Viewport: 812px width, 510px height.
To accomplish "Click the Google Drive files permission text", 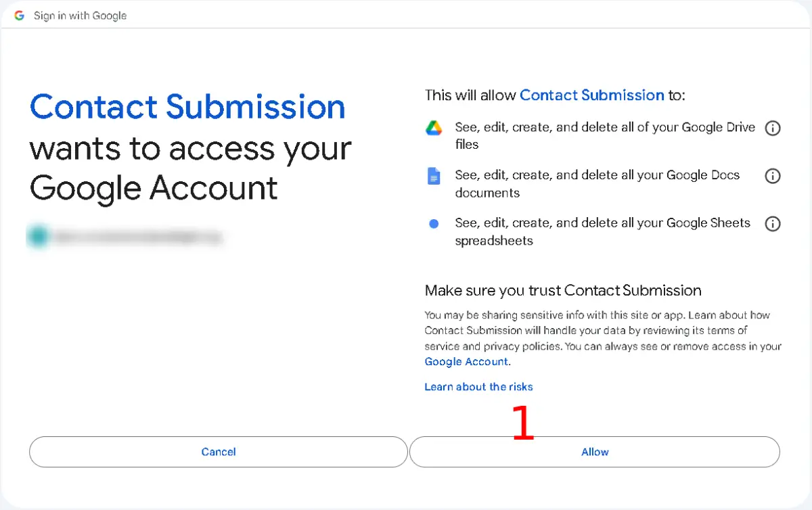I will [x=605, y=135].
